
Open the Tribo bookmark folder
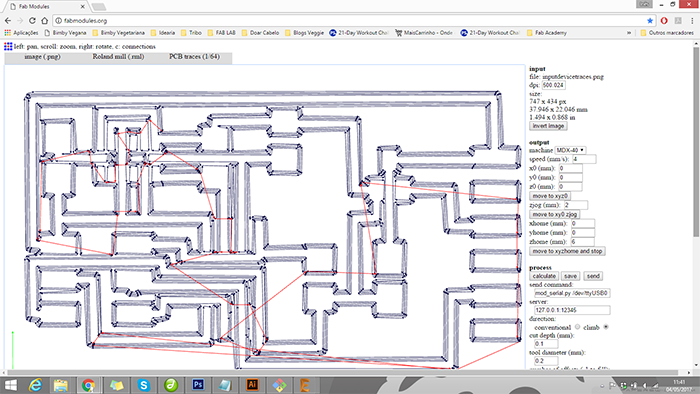point(191,33)
